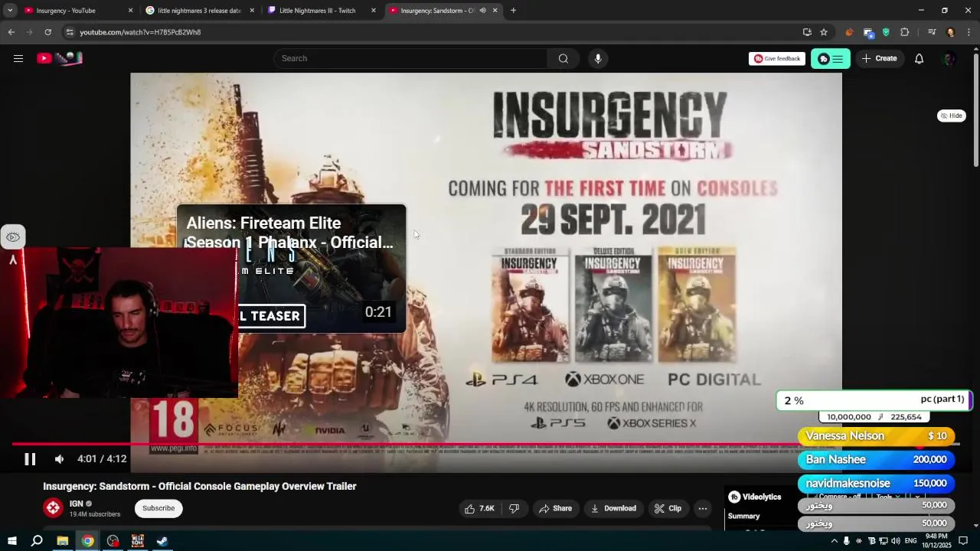Screen dimensions: 980x551
Task: Subscribe to the IGN channel
Action: coord(158,508)
